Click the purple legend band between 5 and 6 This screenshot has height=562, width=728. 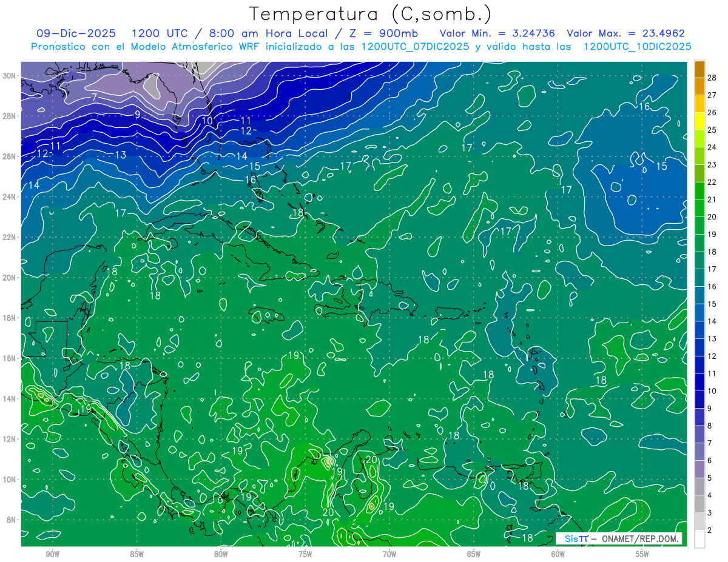(699, 469)
